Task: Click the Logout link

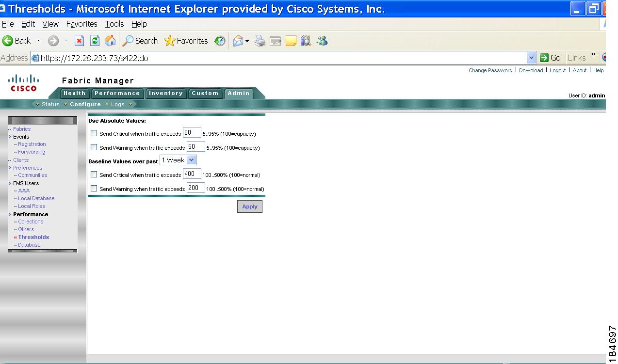Action: coord(558,70)
